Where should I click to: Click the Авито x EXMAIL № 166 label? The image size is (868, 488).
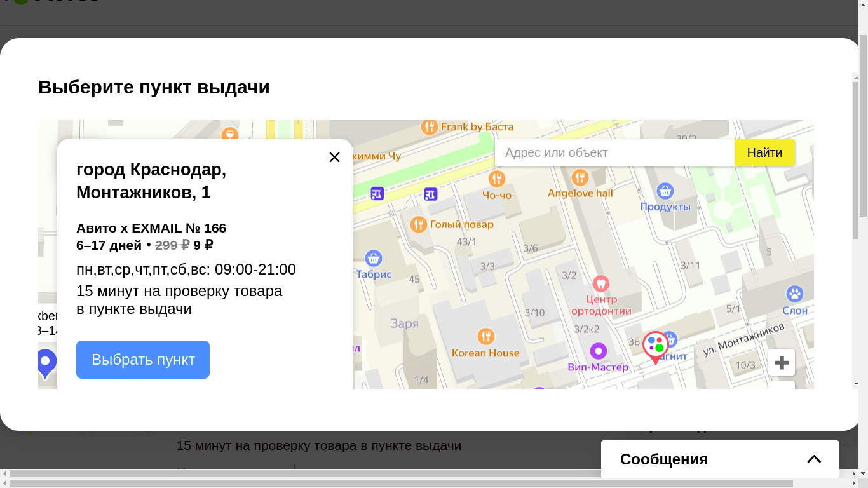151,228
